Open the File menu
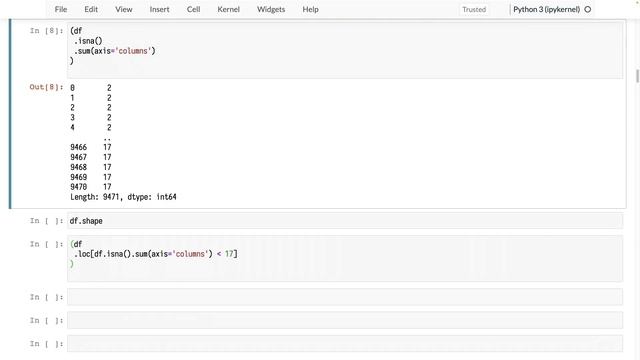The image size is (640, 360). 61,9
